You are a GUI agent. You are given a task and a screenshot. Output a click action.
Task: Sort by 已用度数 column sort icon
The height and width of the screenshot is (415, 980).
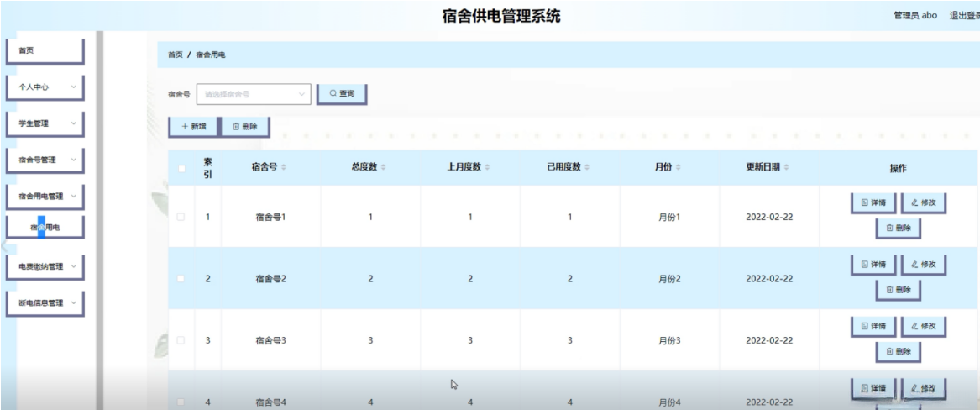[588, 167]
